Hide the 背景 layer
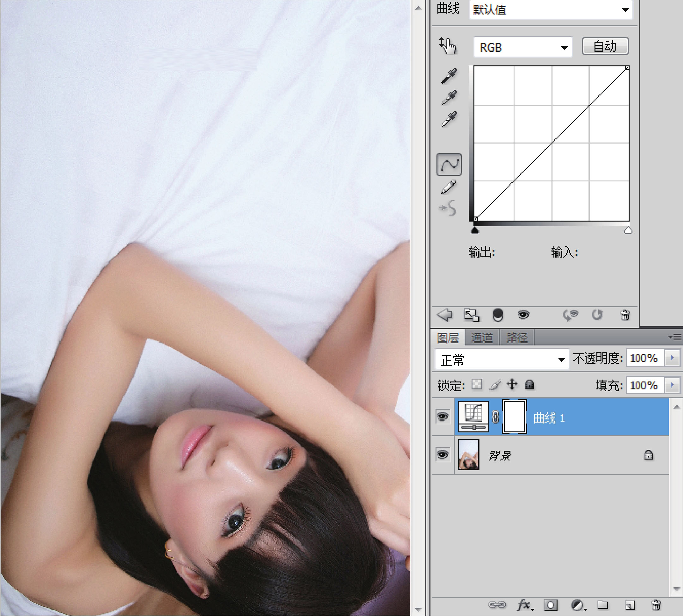683x616 pixels. [x=443, y=454]
